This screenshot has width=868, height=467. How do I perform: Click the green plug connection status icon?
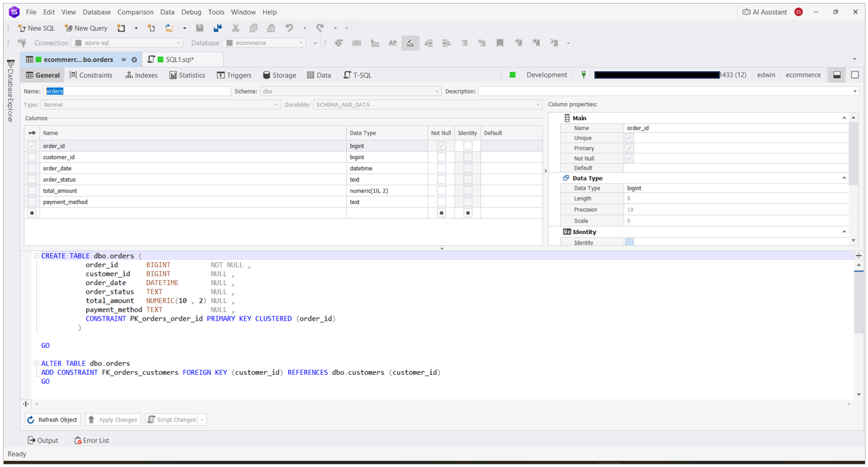pos(583,75)
